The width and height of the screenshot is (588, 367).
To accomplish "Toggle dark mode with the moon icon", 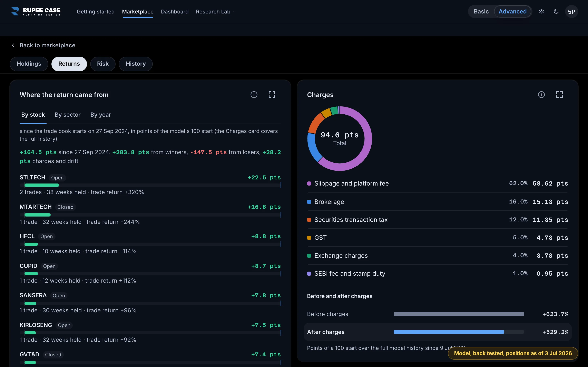I will (x=556, y=11).
